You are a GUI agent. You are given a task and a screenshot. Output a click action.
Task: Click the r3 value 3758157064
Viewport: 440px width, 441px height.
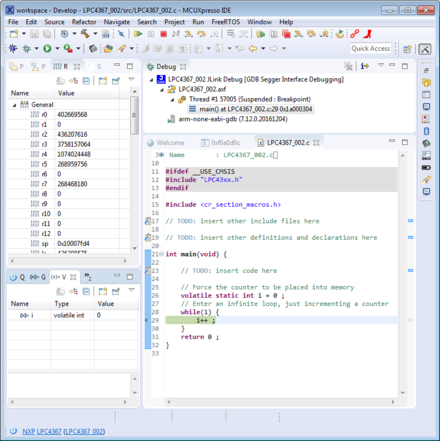74,144
